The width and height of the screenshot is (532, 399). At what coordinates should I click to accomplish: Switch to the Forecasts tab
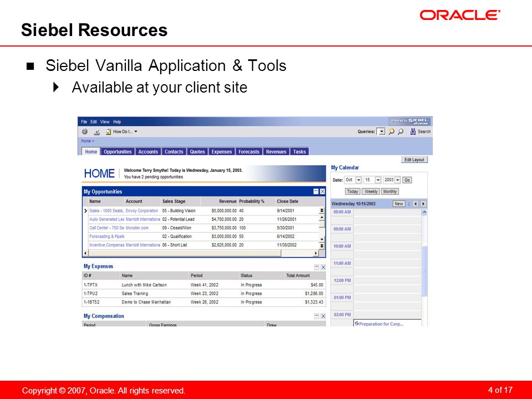point(249,152)
